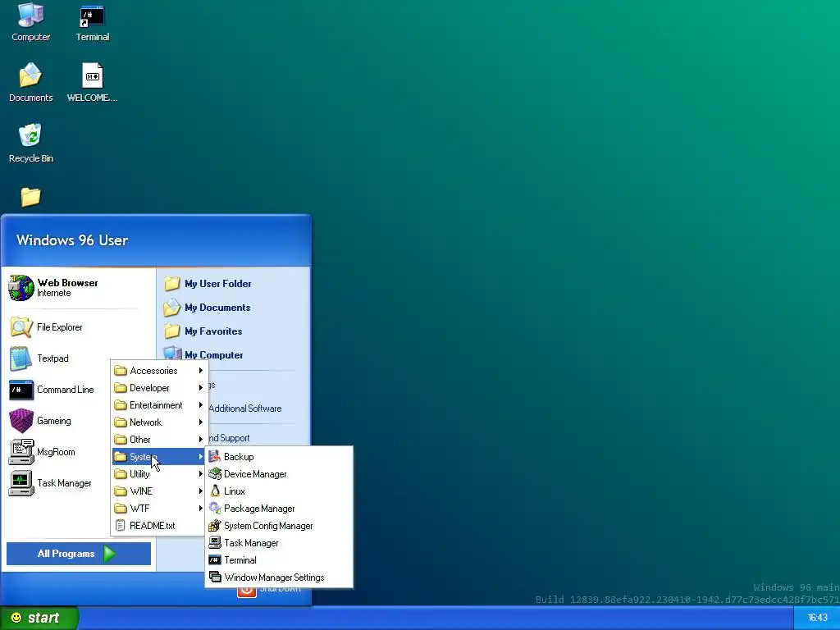Click the start button on taskbar

(39, 618)
